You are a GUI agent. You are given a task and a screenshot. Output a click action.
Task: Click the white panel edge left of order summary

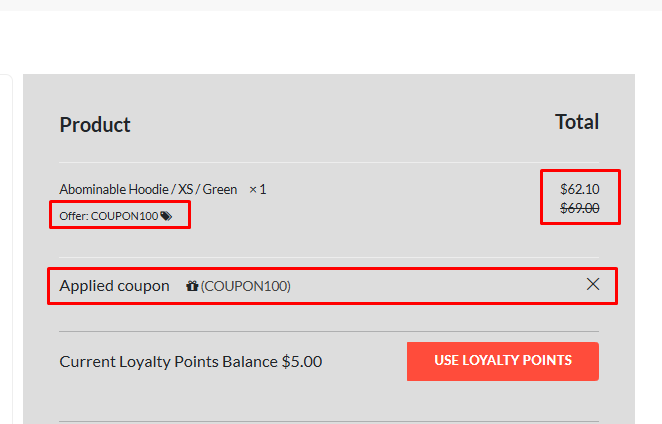pos(5,250)
